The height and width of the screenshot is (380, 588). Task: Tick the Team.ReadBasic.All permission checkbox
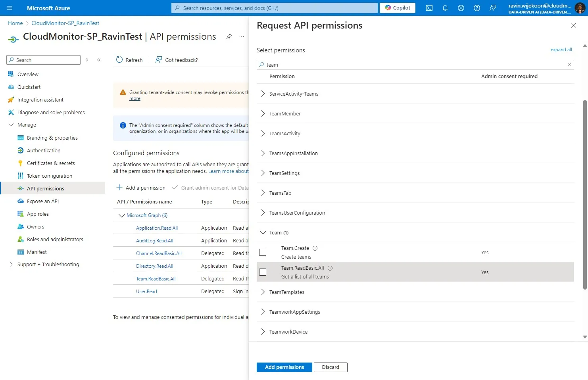coord(263,272)
